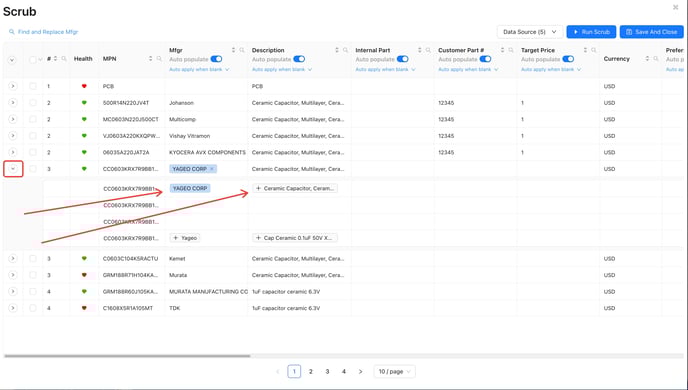Go to page 2
688x390 pixels.
pos(311,372)
